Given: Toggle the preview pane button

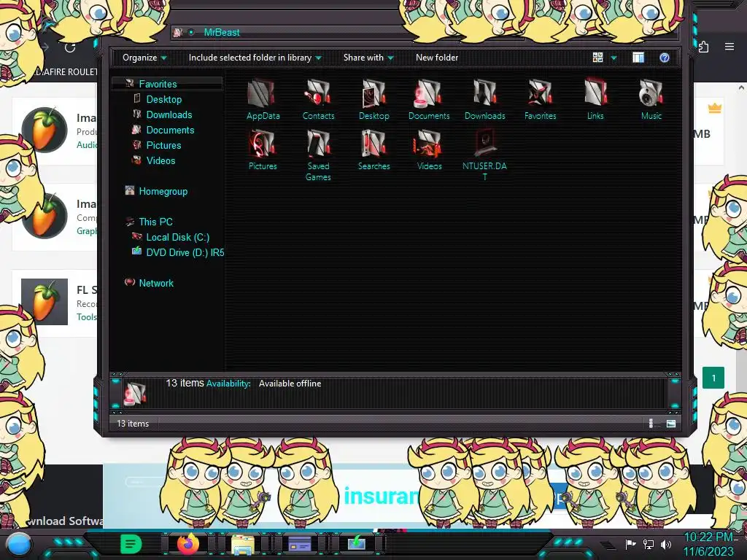Looking at the screenshot, I should pos(638,58).
